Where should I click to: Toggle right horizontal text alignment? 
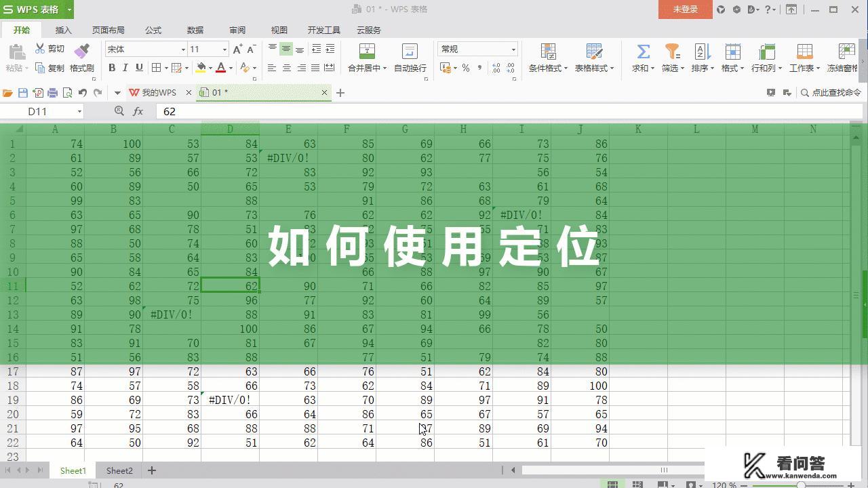(300, 68)
